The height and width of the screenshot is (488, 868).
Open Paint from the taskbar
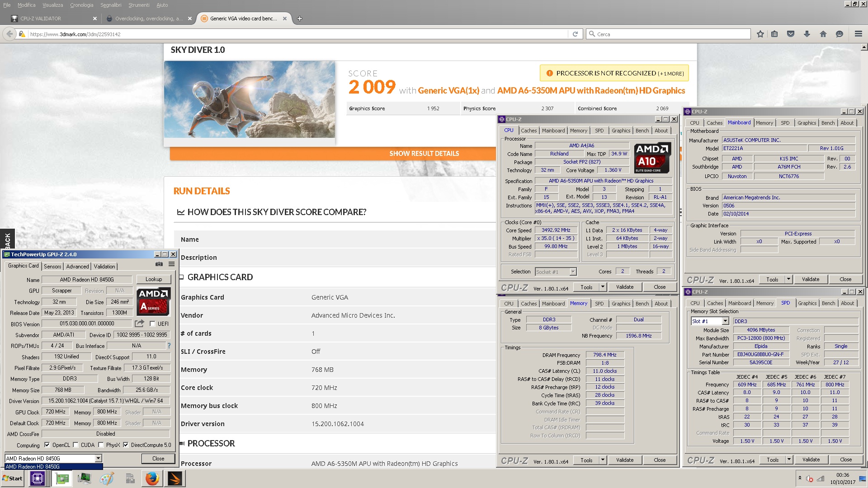click(x=107, y=479)
